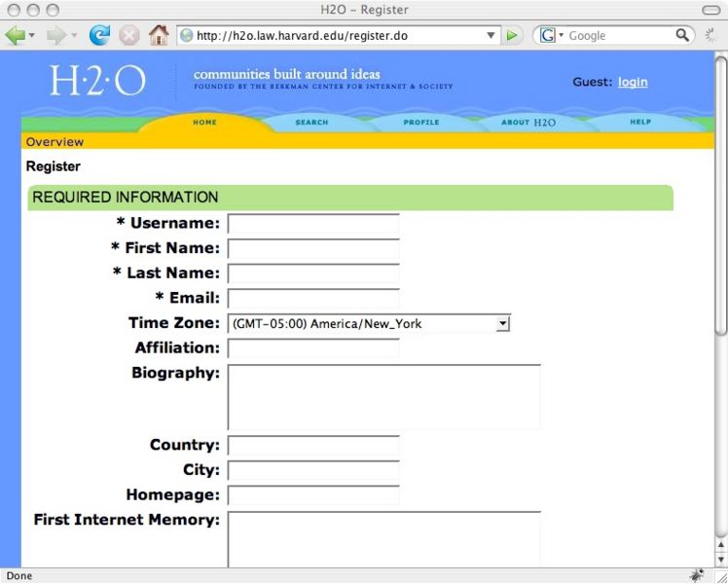Open the Google search engine selector
The width and height of the screenshot is (728, 584).
551,35
